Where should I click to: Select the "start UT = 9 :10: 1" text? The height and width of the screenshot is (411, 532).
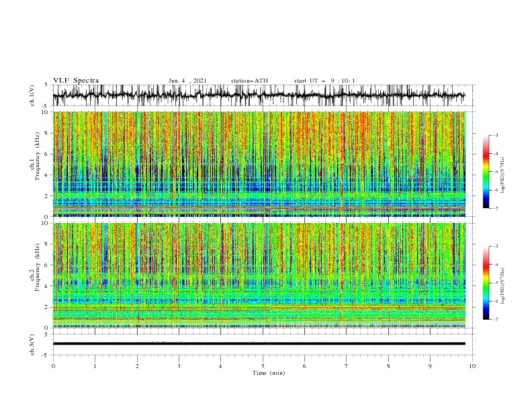click(324, 81)
